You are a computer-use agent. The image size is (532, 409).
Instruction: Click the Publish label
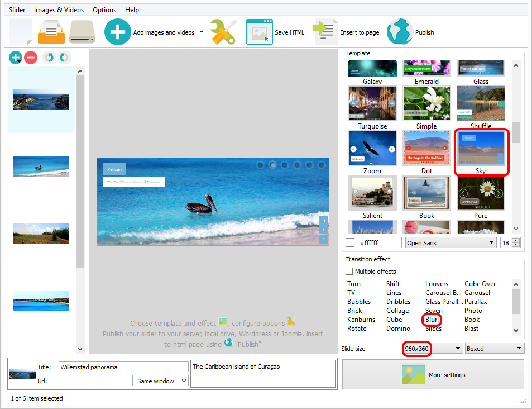424,32
